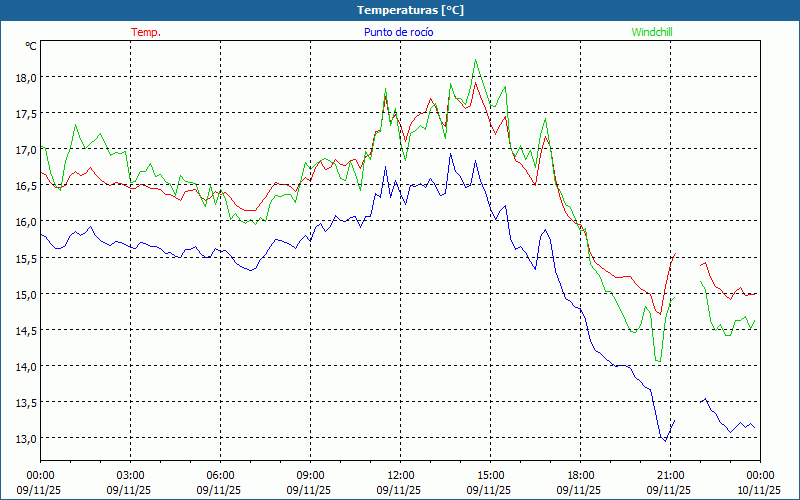Click the 06:00 time axis label

(x=220, y=475)
